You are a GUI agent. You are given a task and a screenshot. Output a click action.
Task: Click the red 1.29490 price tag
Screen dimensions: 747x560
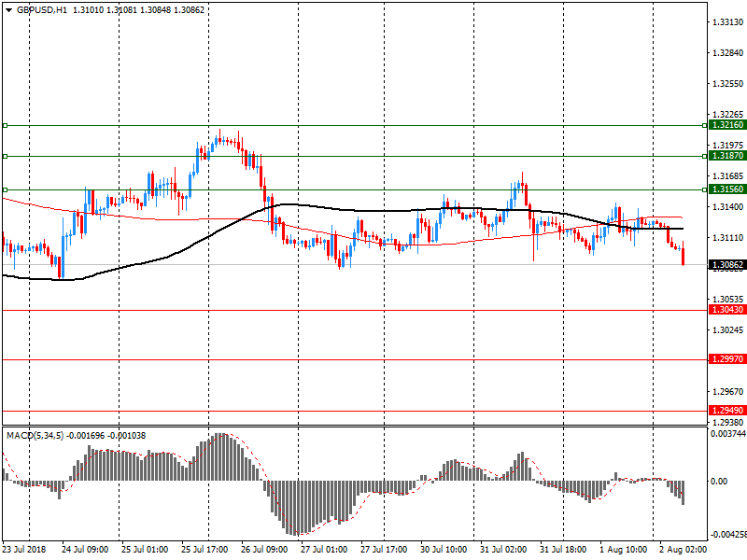click(x=727, y=411)
